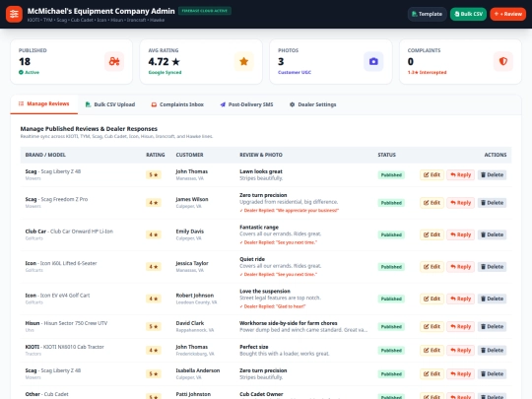The width and height of the screenshot is (532, 399).
Task: Click the 4-star rating badge for Jessica Taylor
Action: [x=154, y=267]
